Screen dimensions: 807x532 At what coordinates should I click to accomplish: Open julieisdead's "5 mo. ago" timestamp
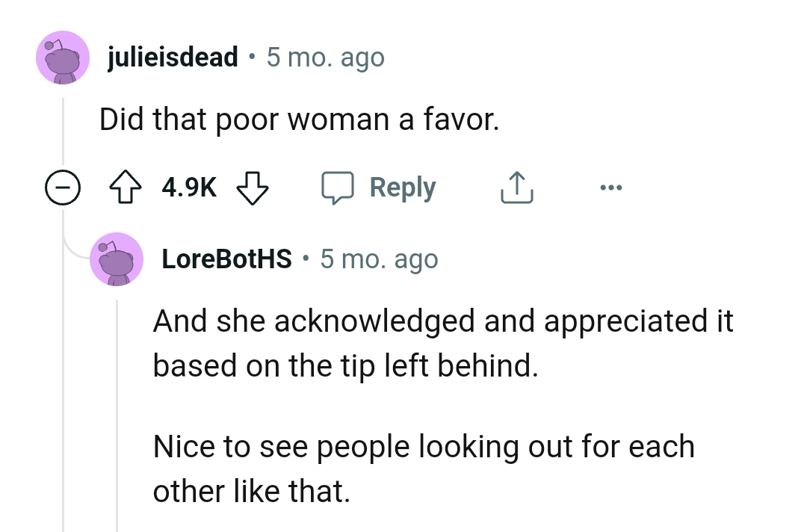325,57
